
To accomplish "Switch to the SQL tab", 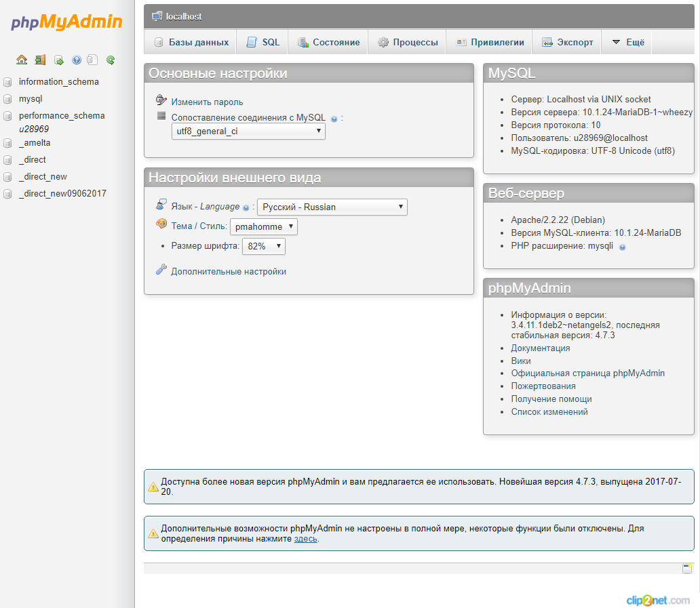I will 262,43.
